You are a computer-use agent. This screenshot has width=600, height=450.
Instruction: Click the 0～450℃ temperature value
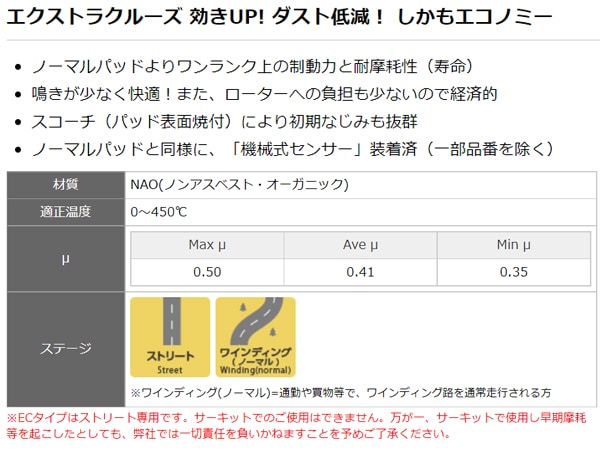[x=159, y=211]
